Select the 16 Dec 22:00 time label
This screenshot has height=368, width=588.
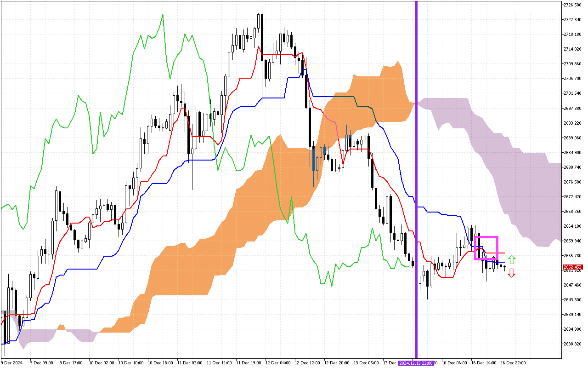(514, 363)
